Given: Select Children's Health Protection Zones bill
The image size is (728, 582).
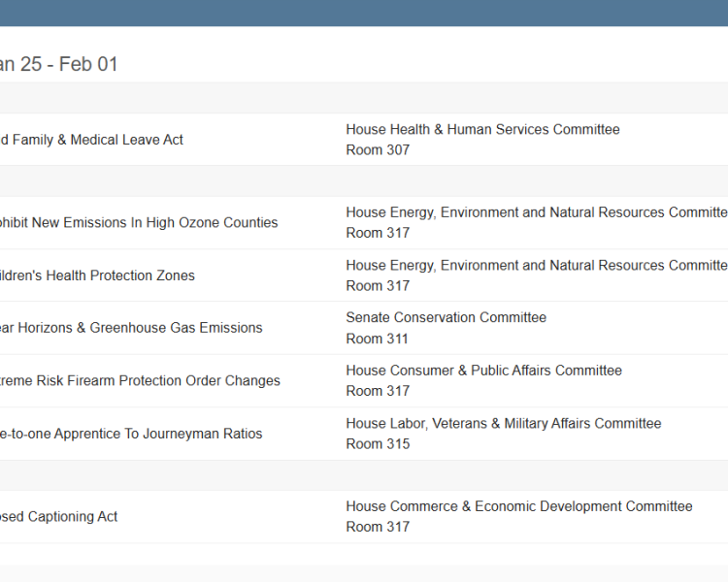Looking at the screenshot, I should point(97,275).
